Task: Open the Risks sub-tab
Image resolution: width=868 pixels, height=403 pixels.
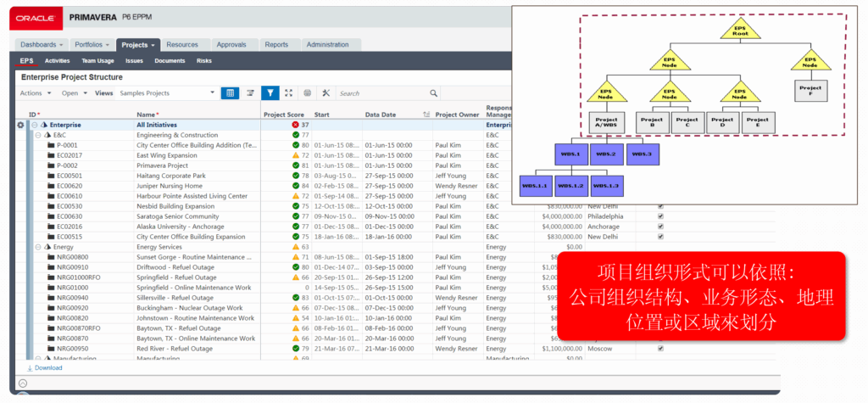Action: (204, 61)
